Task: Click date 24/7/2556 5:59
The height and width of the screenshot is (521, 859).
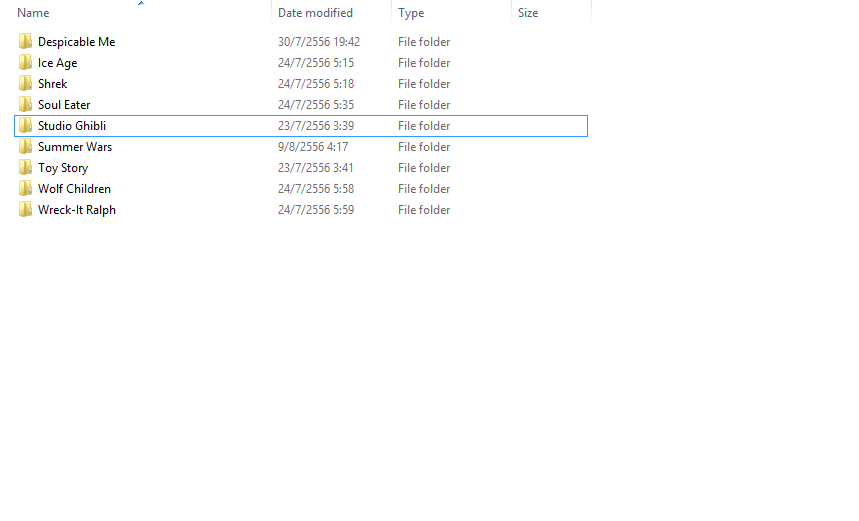Action: click(316, 210)
